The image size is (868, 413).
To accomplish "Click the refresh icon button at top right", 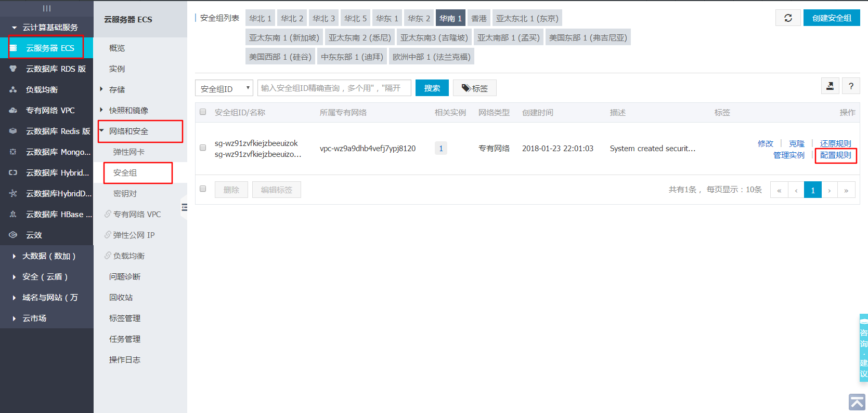I will coord(788,18).
